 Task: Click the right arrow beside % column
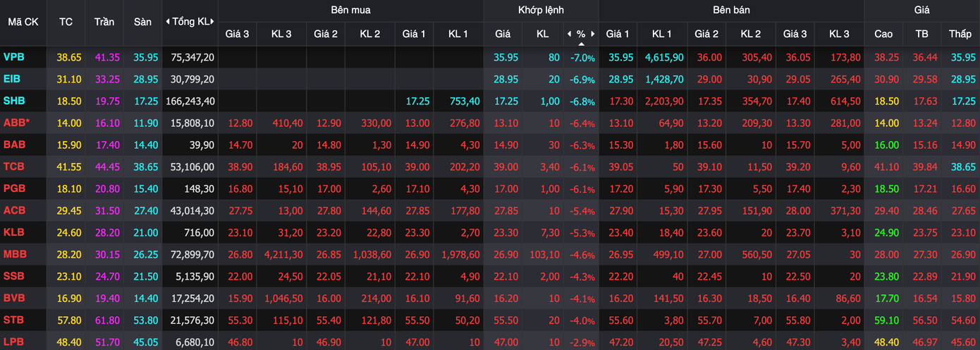pos(593,34)
